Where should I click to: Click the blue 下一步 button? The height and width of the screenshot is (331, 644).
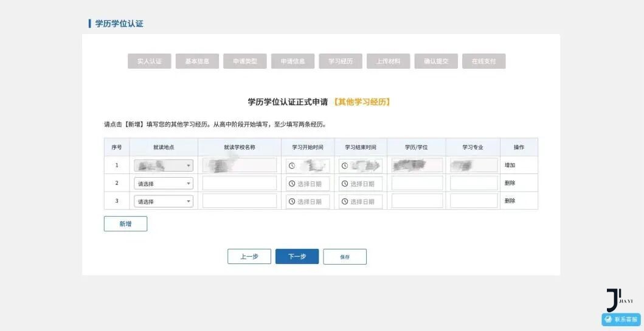297,257
